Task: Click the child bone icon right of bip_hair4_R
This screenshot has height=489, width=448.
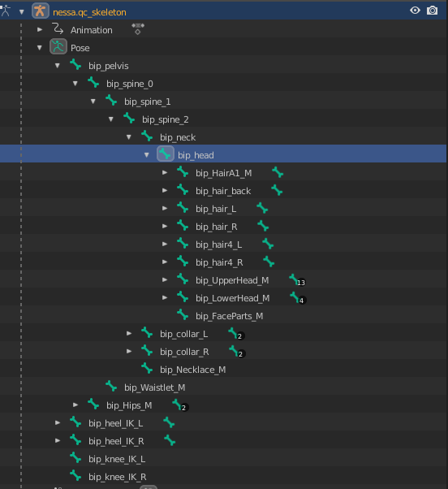Action: click(x=269, y=262)
